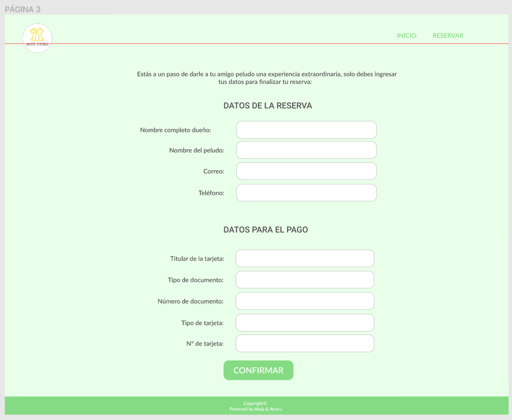The height and width of the screenshot is (420, 512).
Task: Go to the RESERVAR navigation link
Action: tap(448, 36)
